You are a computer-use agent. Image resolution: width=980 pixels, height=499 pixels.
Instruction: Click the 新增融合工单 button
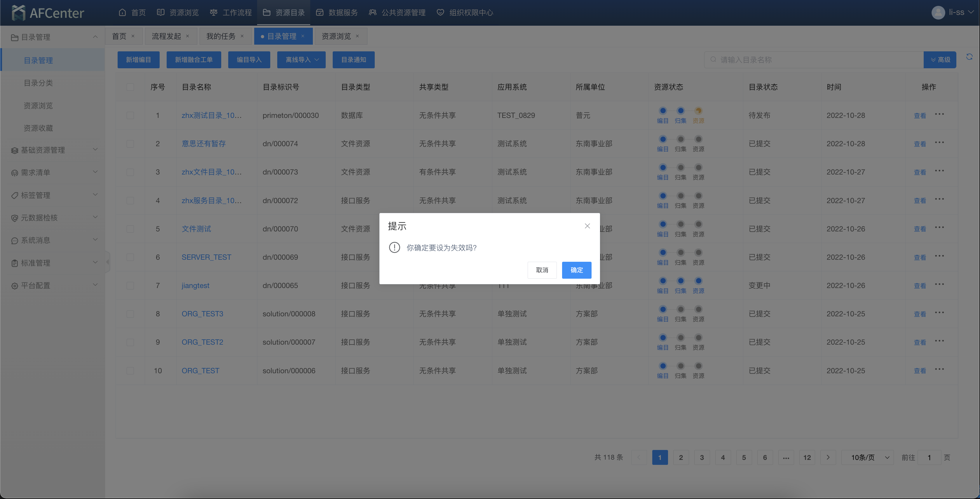coord(194,60)
